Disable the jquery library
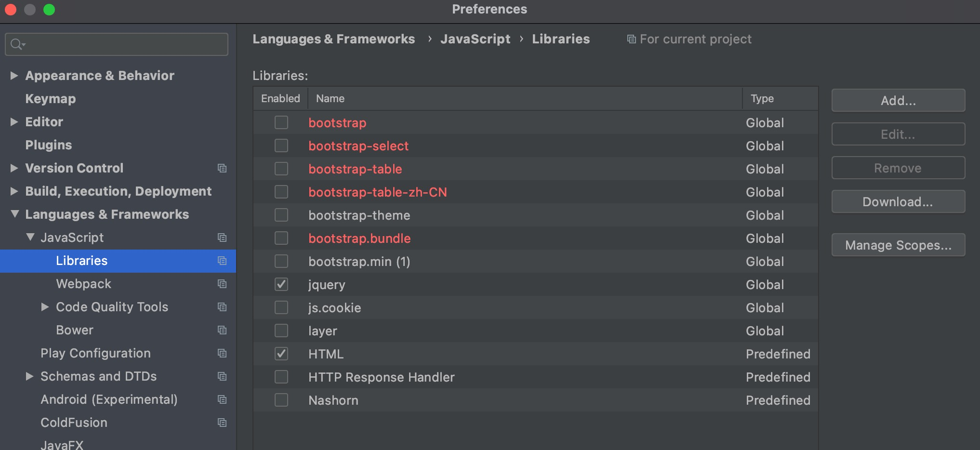Viewport: 980px width, 450px height. (x=281, y=284)
